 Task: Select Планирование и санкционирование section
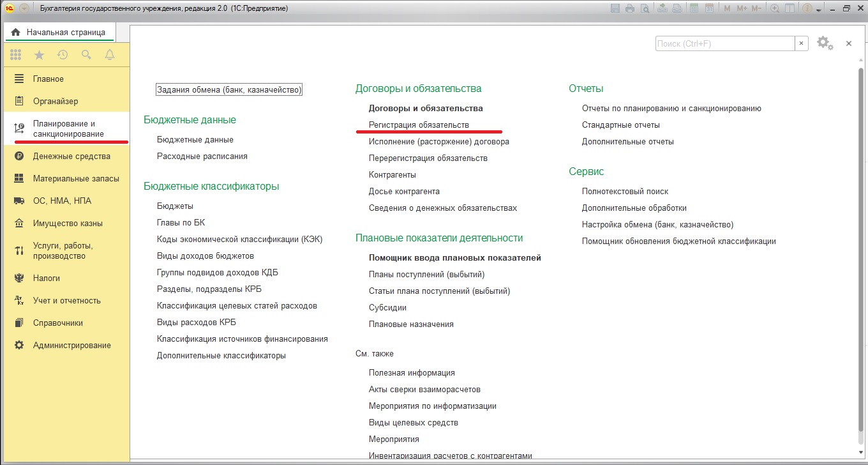(x=66, y=128)
